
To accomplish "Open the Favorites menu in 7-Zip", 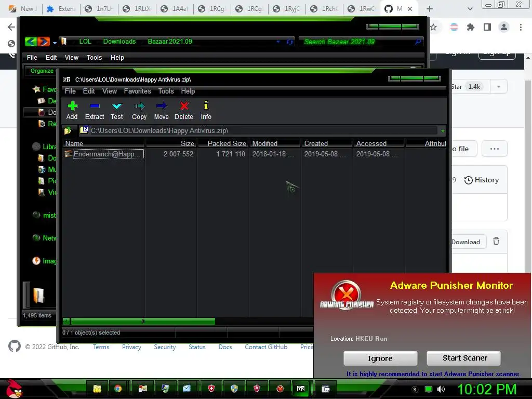I will click(x=137, y=91).
